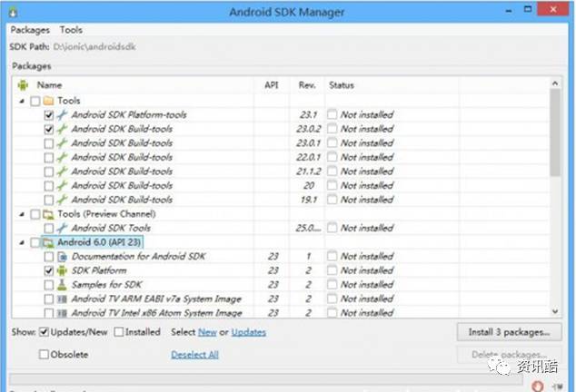The height and width of the screenshot is (392, 576).
Task: Check Android SDK Build-tools 22.0.1 checkbox
Action: coord(48,158)
